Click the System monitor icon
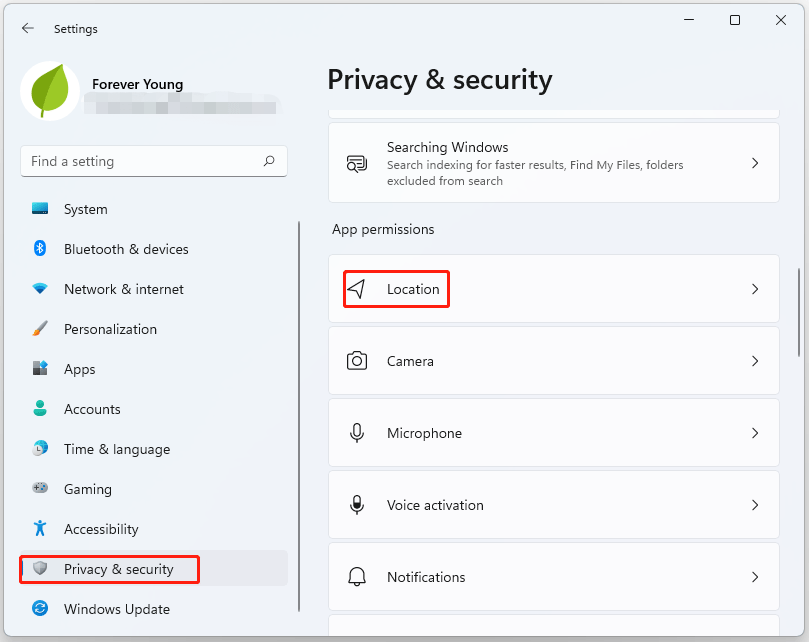Screen dimensions: 809x642 (40, 208)
